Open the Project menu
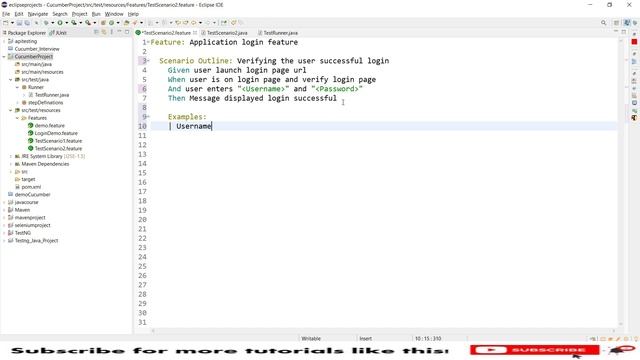 [x=80, y=14]
